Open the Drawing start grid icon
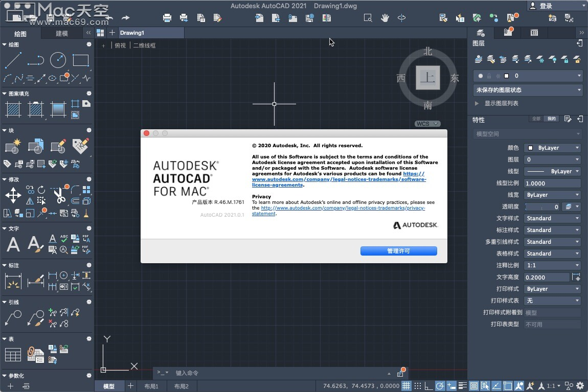The height and width of the screenshot is (392, 588). point(100,33)
